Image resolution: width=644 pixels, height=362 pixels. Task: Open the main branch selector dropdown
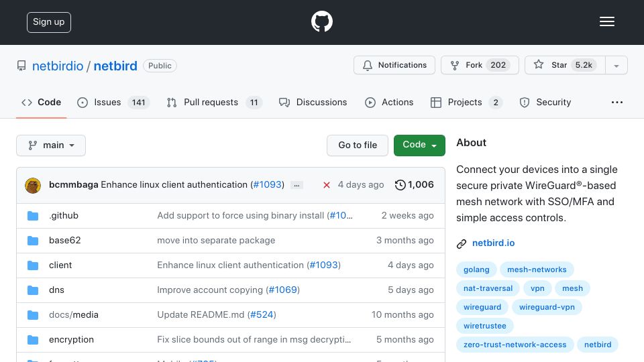tap(51, 145)
